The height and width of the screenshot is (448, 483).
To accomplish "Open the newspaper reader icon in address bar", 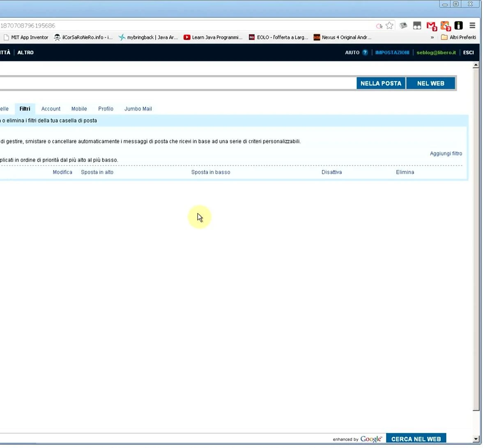I will 403,25.
